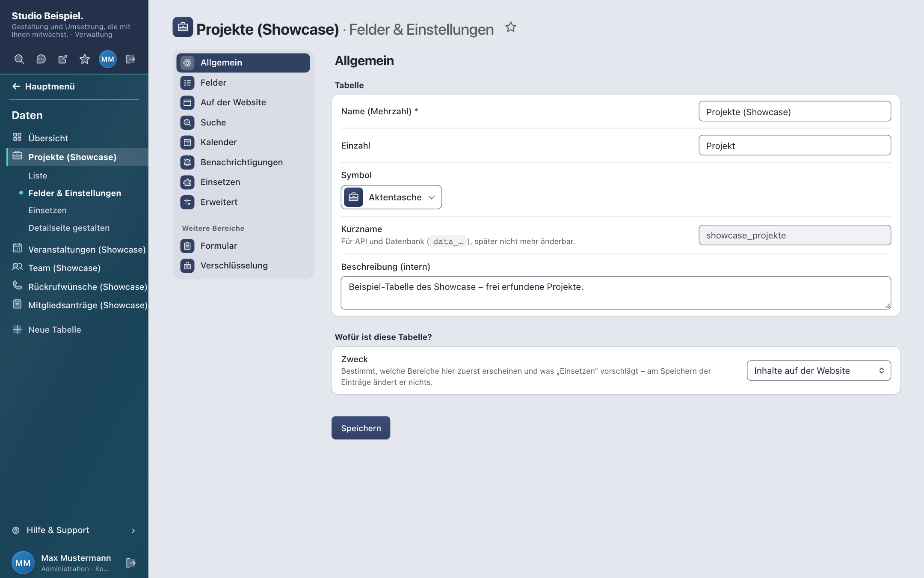Open favorites star icon in sidebar header
Viewport: 924px width, 578px height.
point(85,59)
